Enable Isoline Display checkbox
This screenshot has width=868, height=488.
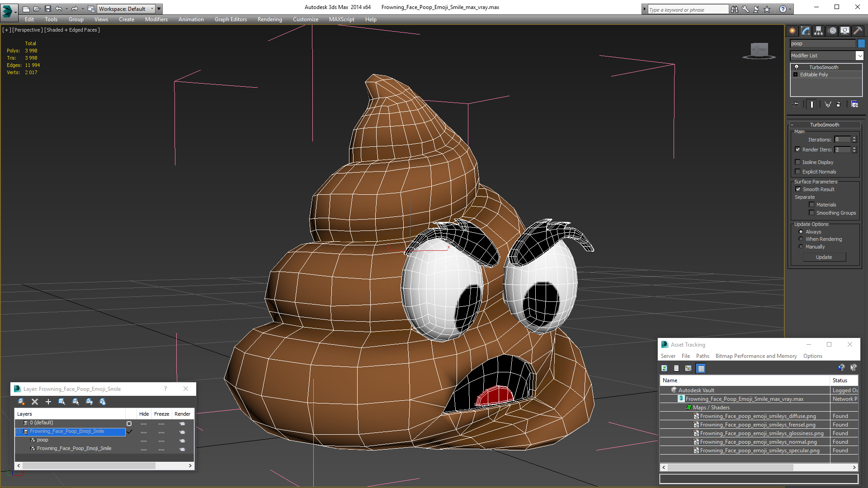[x=797, y=162]
